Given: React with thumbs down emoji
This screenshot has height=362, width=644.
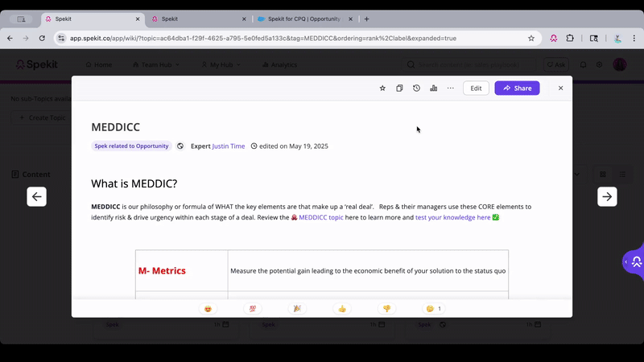Looking at the screenshot, I should [387, 309].
